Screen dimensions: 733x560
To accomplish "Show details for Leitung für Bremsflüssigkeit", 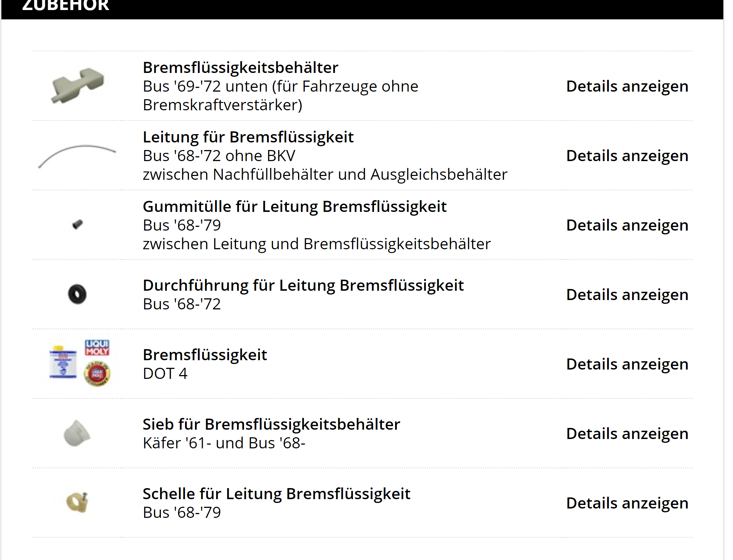I will pyautogui.click(x=627, y=156).
